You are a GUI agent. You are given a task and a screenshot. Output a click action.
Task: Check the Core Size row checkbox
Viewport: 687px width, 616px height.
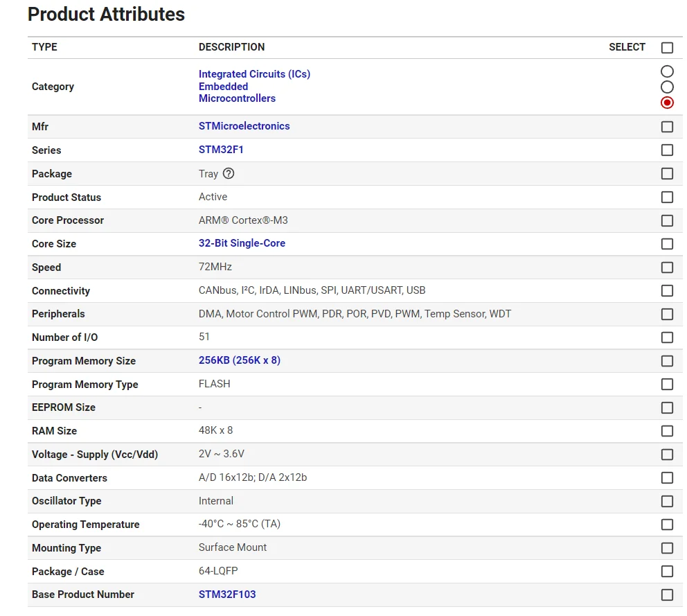(x=667, y=244)
